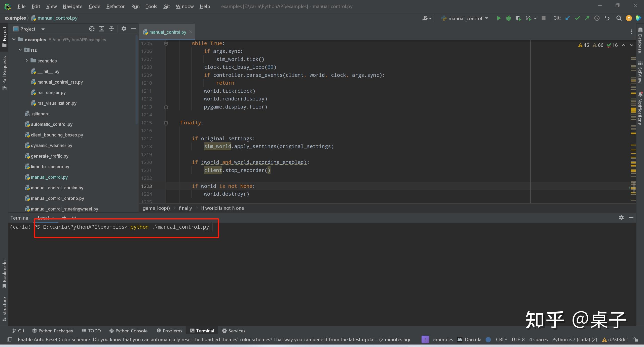Click Select Opened File target icon
Screen dimensions: 644x347
coord(92,29)
